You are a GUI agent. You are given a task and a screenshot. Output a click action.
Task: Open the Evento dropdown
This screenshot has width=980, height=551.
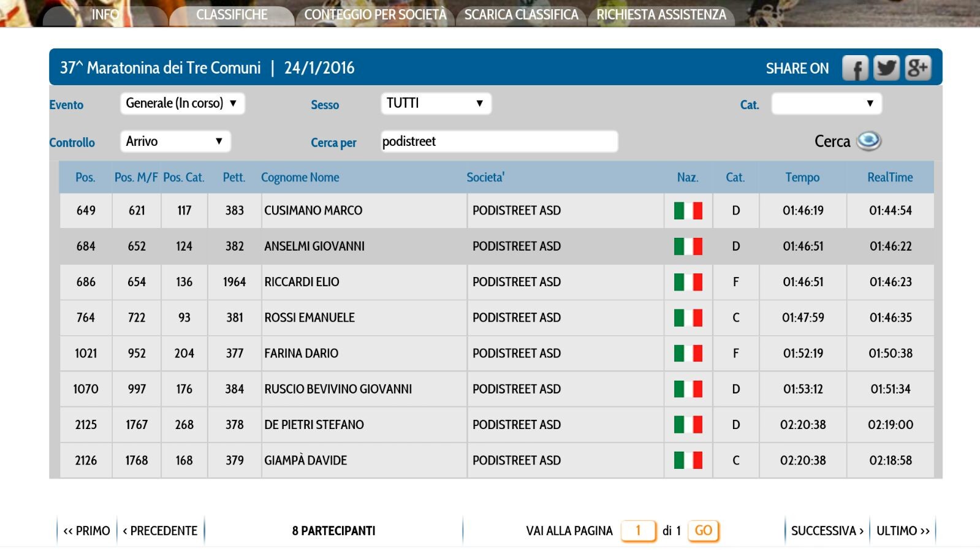[x=182, y=104]
